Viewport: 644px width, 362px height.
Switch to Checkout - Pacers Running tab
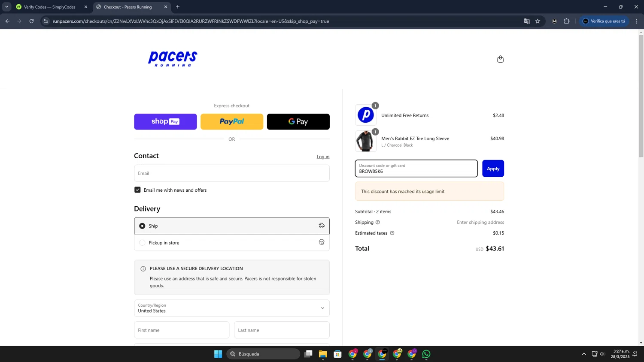tap(132, 7)
